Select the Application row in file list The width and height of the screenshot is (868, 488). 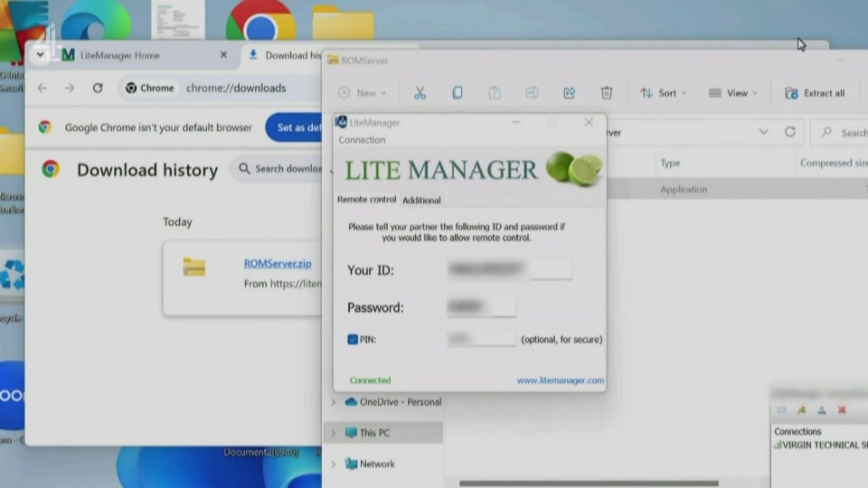pyautogui.click(x=738, y=189)
